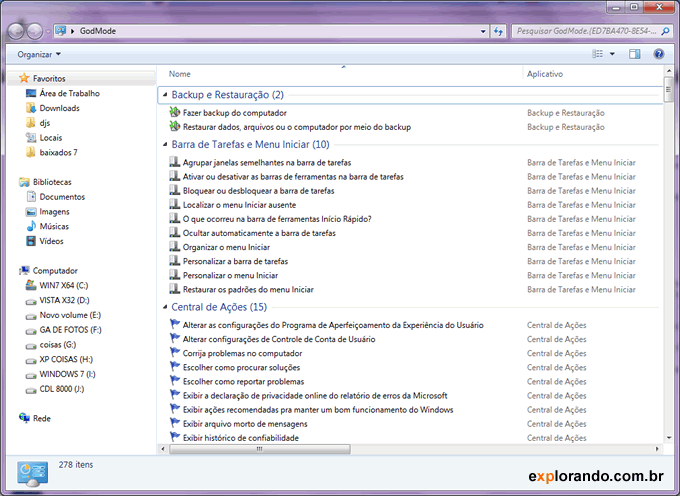Click the horizontal scrollbar right arrow
Screen dimensions: 680x496
[657, 449]
